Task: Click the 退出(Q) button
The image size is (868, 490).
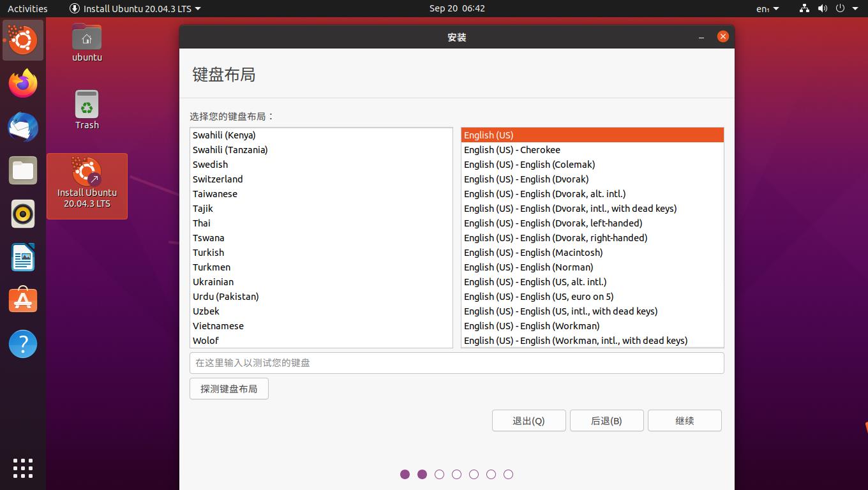Action: tap(528, 420)
